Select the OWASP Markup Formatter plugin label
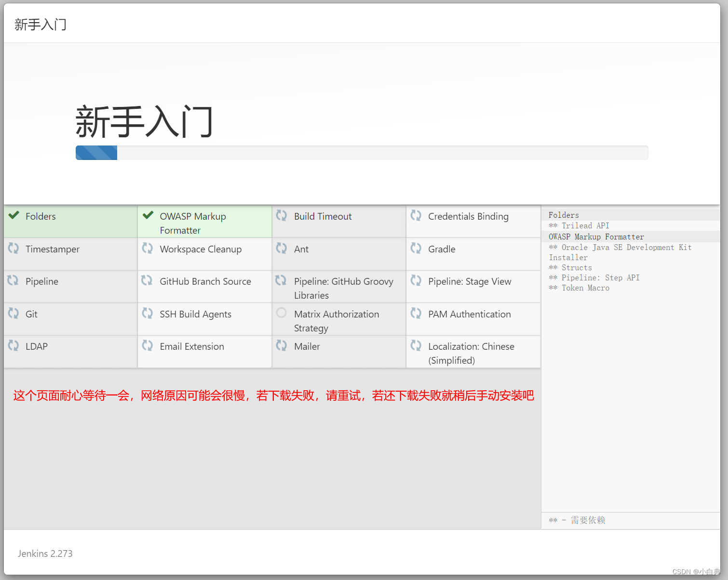 pyautogui.click(x=193, y=224)
